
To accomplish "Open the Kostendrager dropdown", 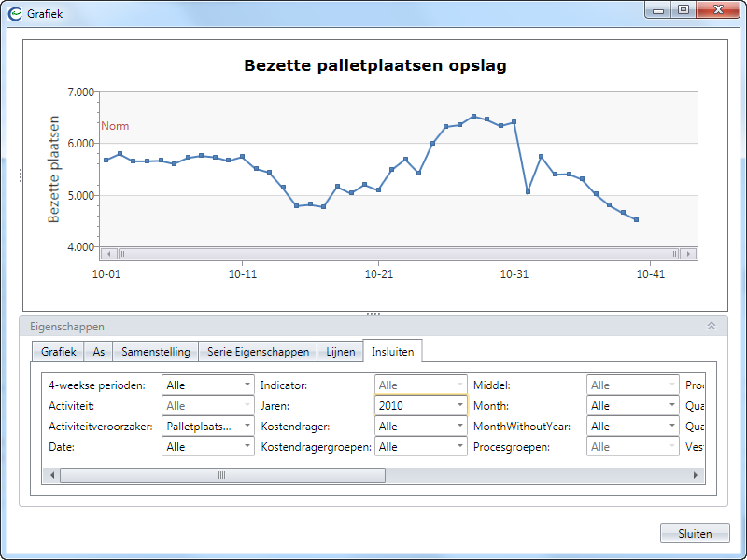I will click(420, 427).
